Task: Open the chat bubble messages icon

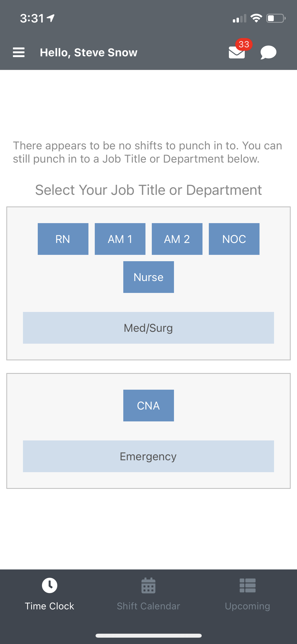Action: point(268,52)
